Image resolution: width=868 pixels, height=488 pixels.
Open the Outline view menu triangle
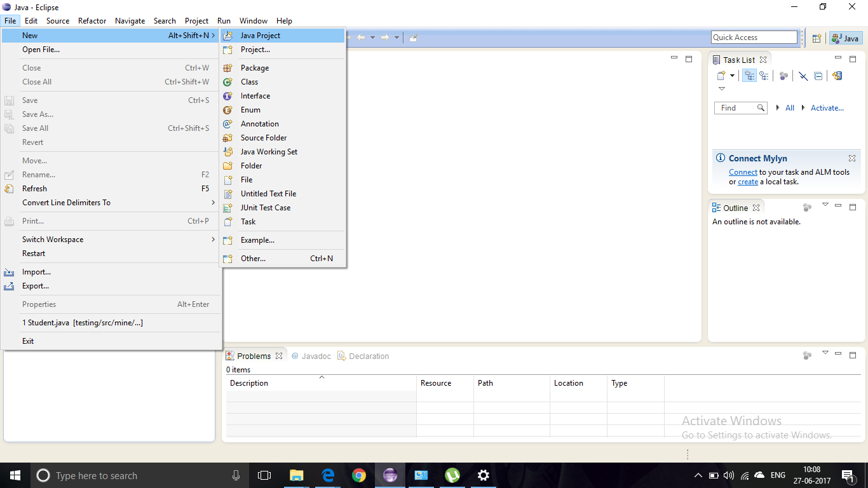(825, 205)
